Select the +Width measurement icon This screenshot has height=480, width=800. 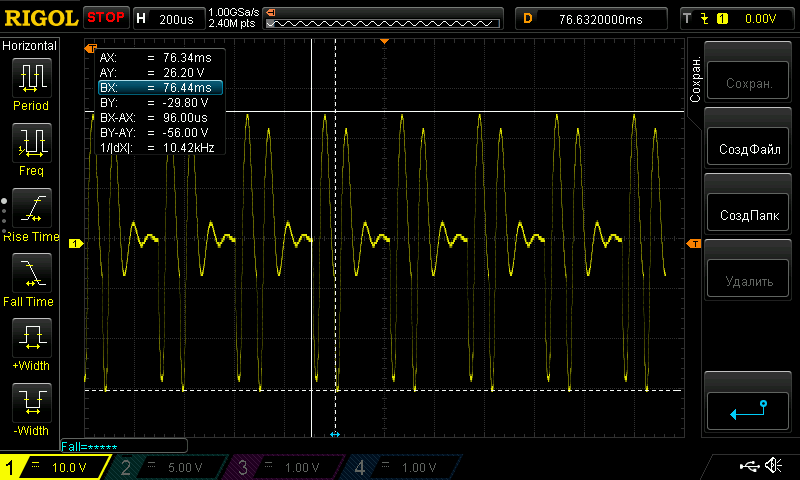[x=32, y=337]
